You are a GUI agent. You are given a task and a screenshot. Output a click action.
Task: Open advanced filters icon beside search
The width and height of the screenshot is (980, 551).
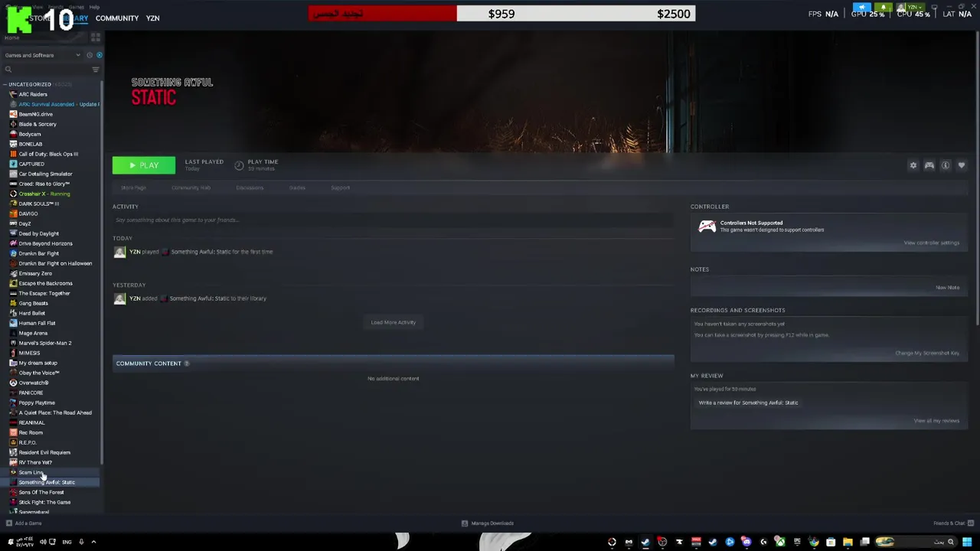click(x=96, y=70)
